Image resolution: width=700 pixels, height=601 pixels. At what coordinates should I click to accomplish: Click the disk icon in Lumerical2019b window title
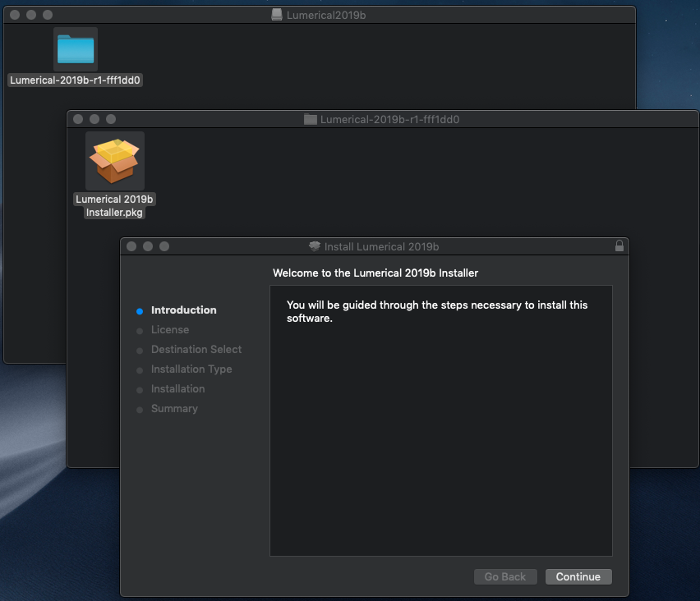click(277, 15)
